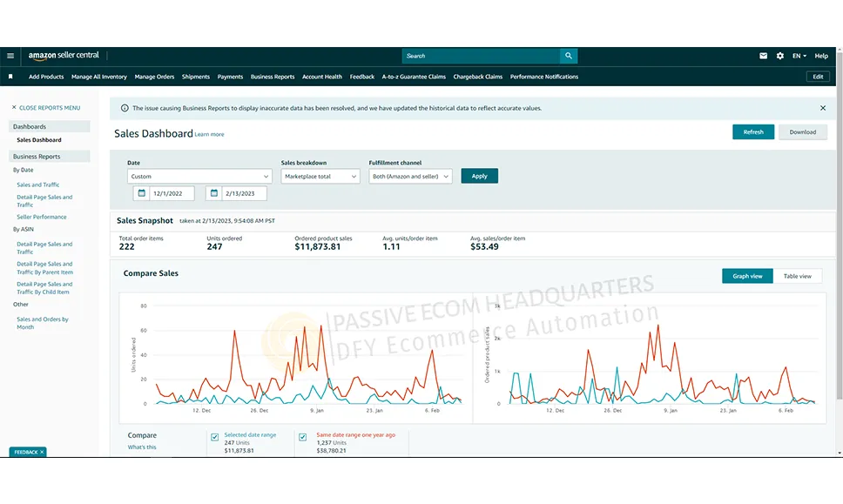Open the settings gear icon
Viewport: 843px width, 504px height.
coord(780,56)
